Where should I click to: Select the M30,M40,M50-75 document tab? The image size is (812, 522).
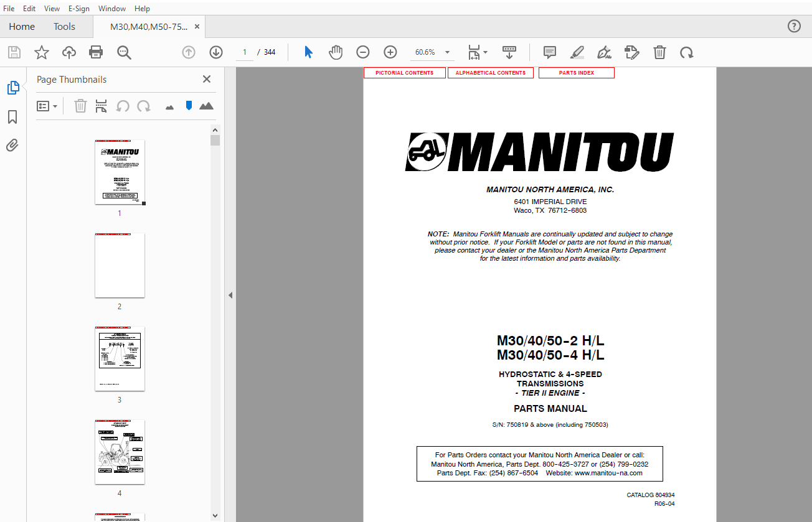point(148,27)
